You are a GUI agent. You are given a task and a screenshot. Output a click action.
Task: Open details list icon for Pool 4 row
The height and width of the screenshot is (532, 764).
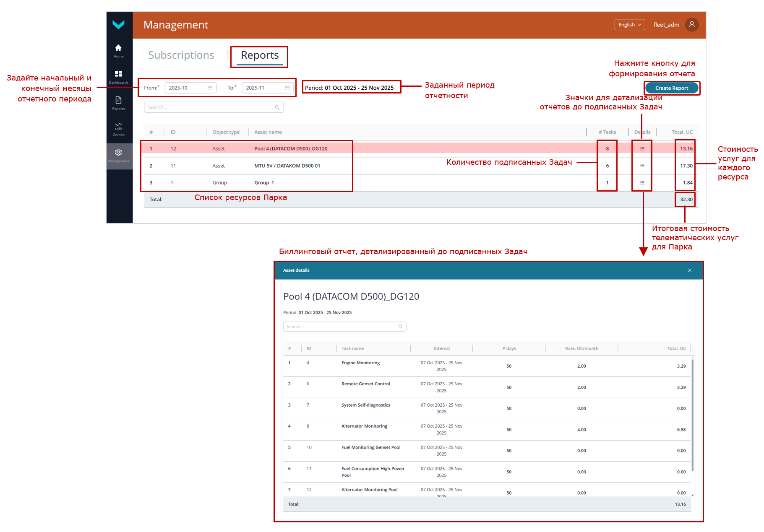tap(642, 149)
